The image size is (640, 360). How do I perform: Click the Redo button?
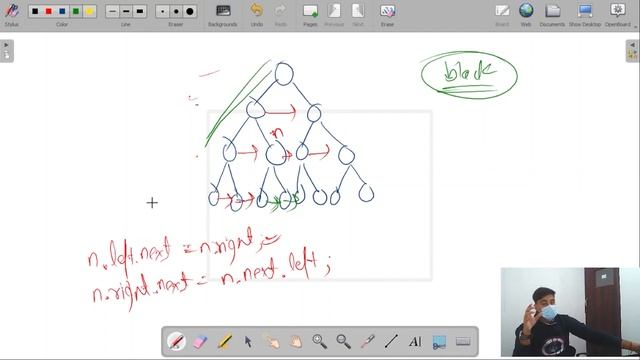(x=280, y=15)
